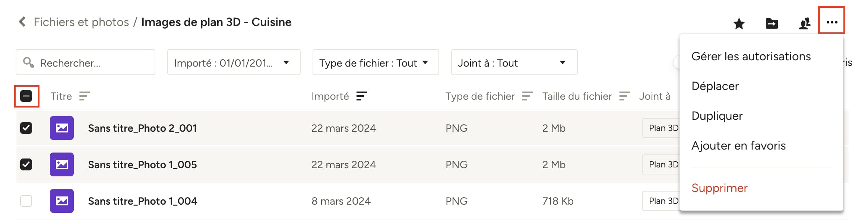Select Dupliquer from the menu
This screenshot has width=868, height=221.
click(717, 116)
